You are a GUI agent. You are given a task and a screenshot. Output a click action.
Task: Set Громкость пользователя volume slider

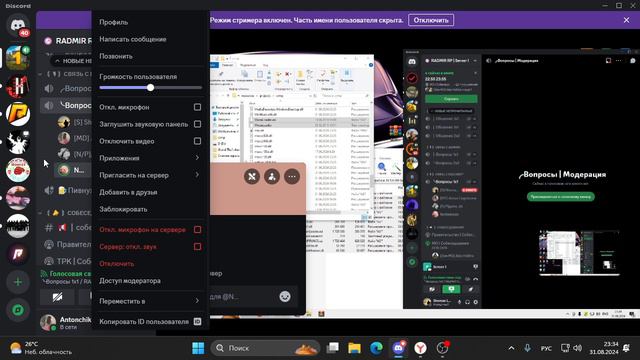coord(151,87)
